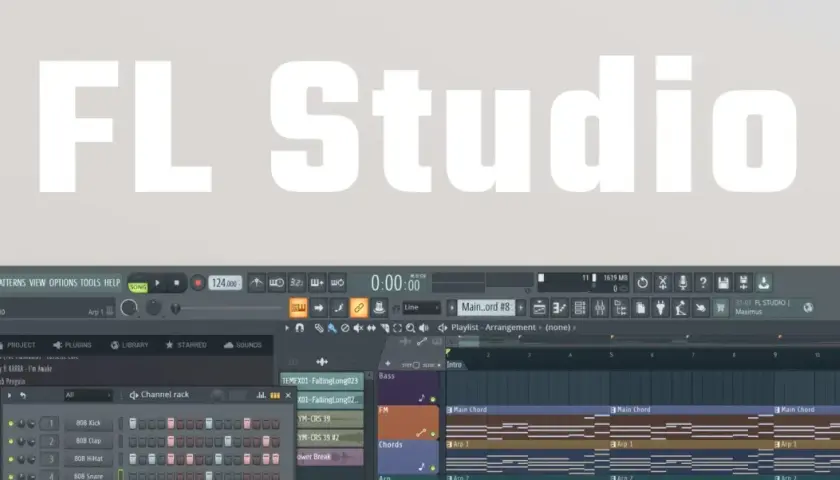The image size is (840, 480).
Task: Select the Paint brush tool in Playlist
Action: [332, 328]
